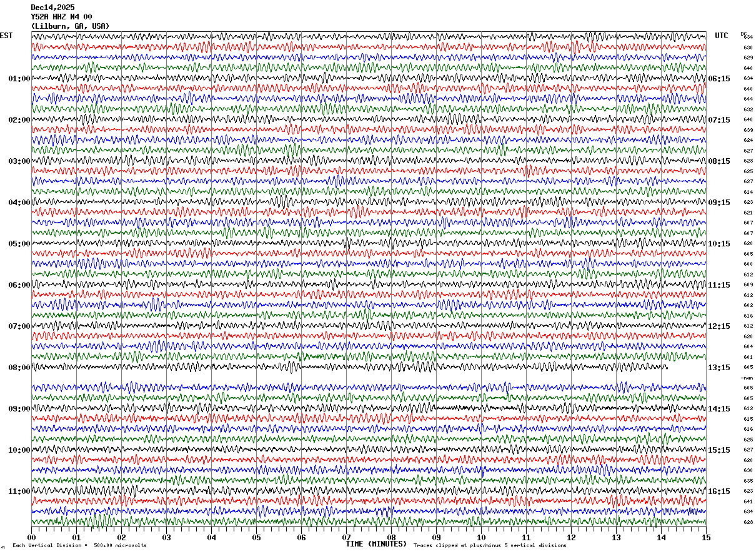Click the date text 'Dec14,2025'
Image resolution: width=756 pixels, height=554 pixels.
point(52,8)
